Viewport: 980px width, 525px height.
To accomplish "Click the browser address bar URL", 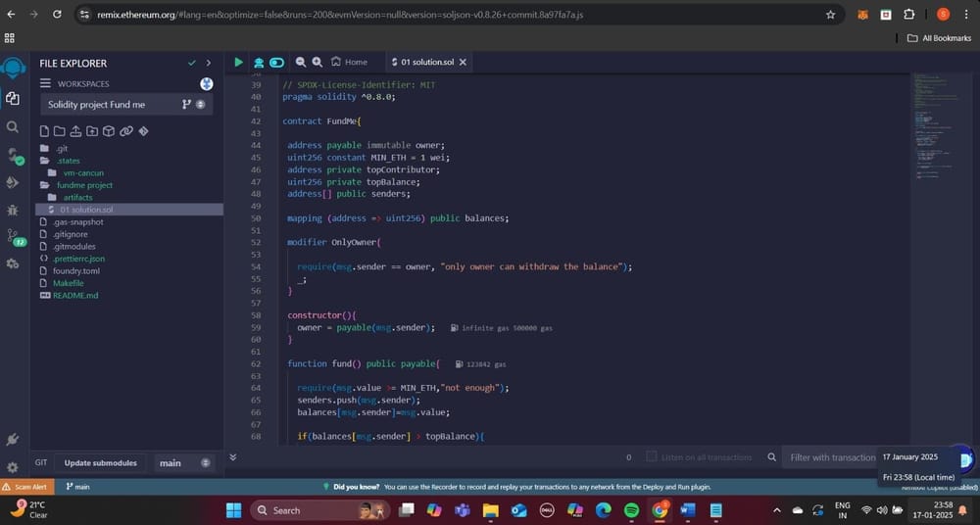I will [340, 15].
